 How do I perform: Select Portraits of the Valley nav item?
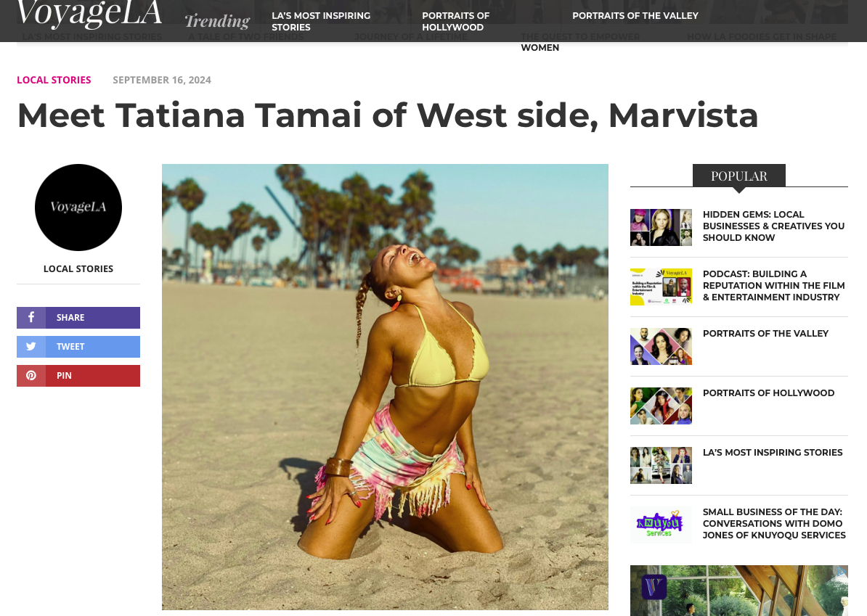coord(635,15)
